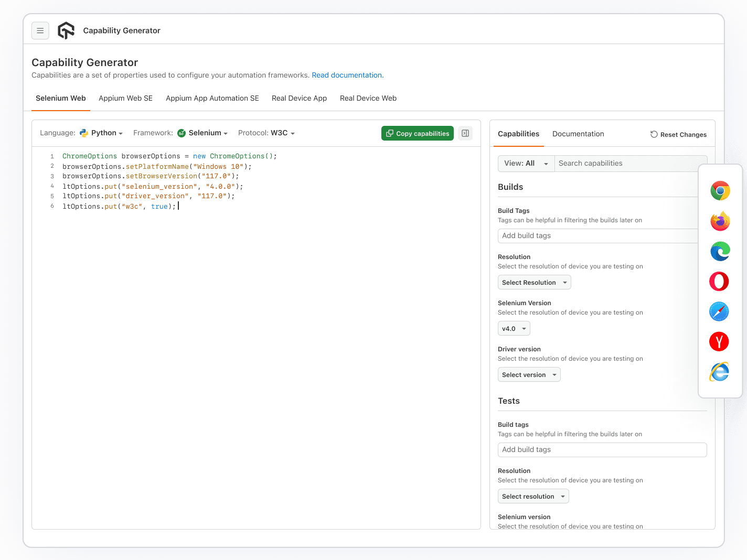Collapse the code editor panel
747x560 pixels.
[465, 133]
